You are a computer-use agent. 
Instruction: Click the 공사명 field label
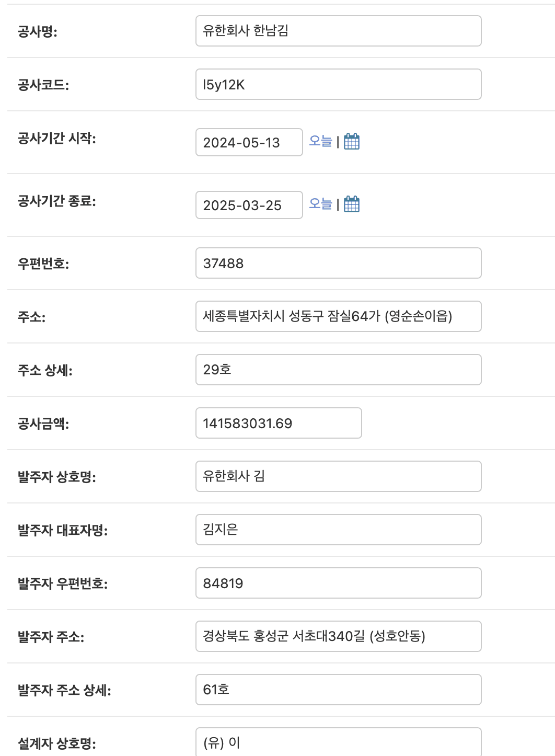pos(38,32)
